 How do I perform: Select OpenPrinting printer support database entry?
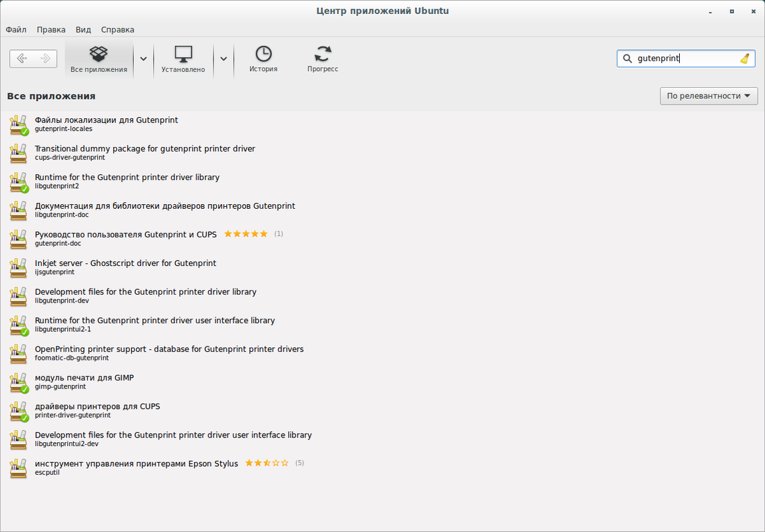coord(382,354)
